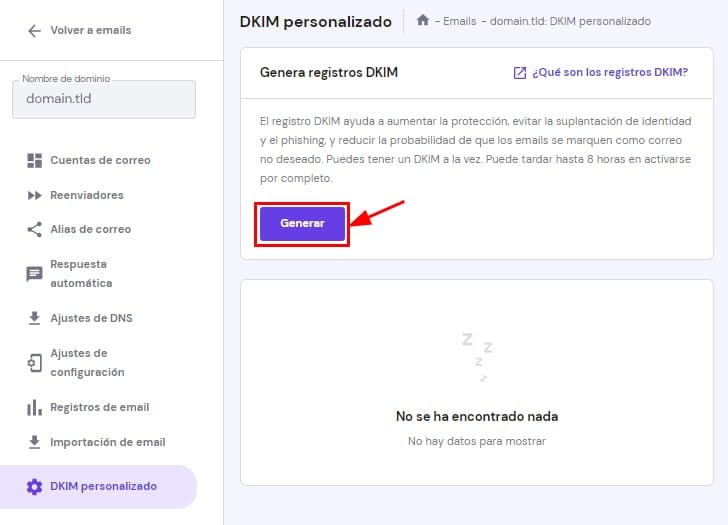Open the ¿Qué son los registros DKIM? link
Viewport: 728px width, 525px height.
(610, 73)
